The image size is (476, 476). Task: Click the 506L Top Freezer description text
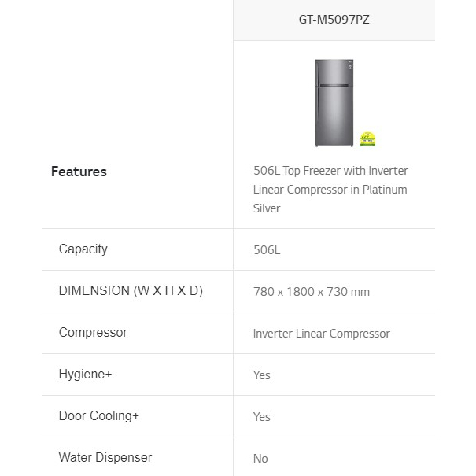coord(330,190)
